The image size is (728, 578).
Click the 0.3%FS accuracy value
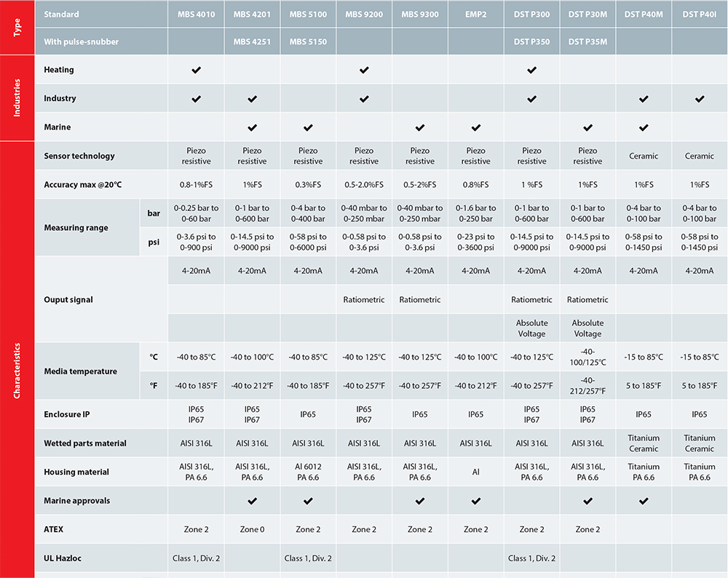(x=308, y=185)
